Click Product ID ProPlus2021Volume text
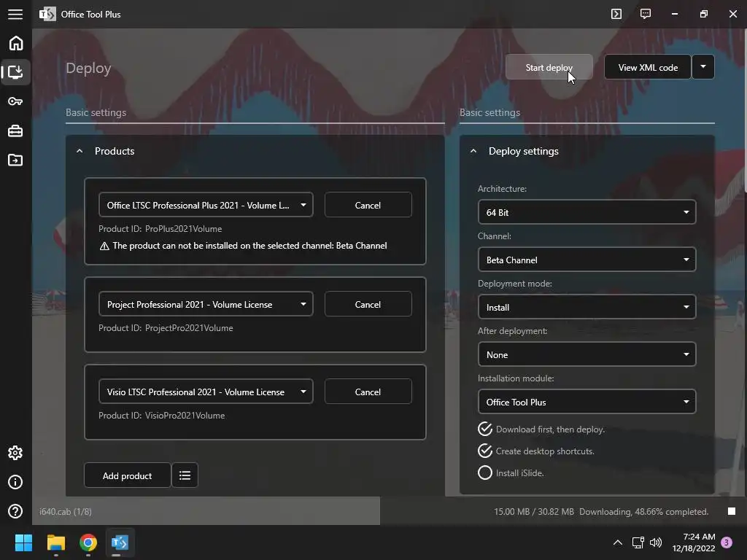The width and height of the screenshot is (747, 560). (160, 228)
